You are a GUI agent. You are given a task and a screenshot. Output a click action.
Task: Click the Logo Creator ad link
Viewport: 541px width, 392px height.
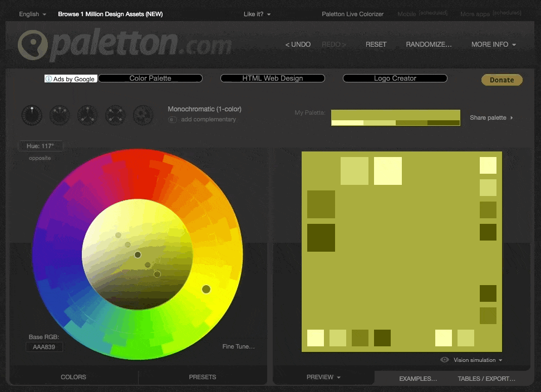tap(395, 79)
